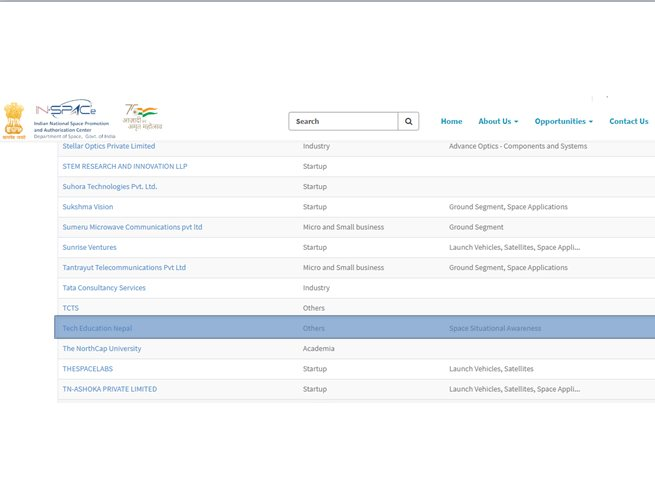Expand the Opportunities menu

coord(564,121)
